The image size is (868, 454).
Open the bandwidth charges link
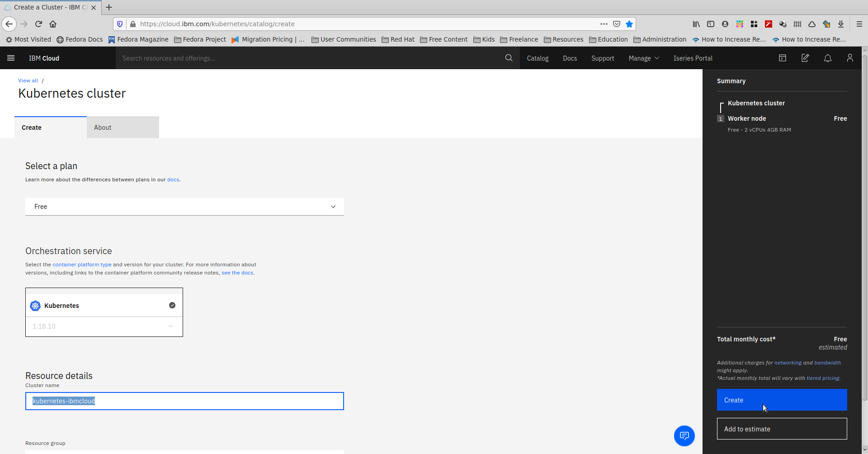tap(827, 363)
